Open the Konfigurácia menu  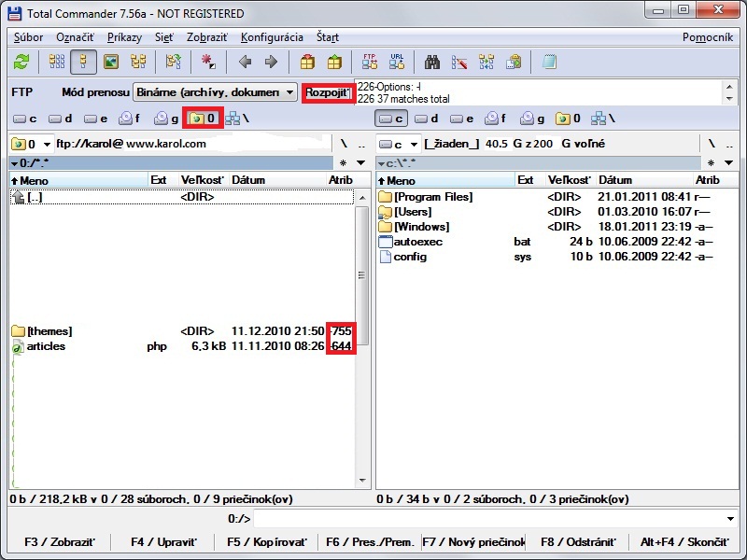pyautogui.click(x=272, y=37)
